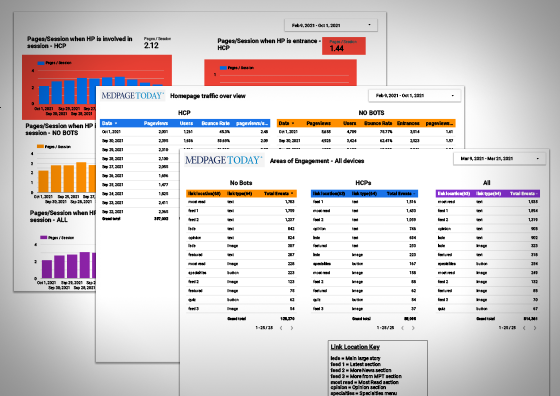Sort orange NO BOTS traffic table by Date
This screenshot has height=396, width=560.
[286, 123]
